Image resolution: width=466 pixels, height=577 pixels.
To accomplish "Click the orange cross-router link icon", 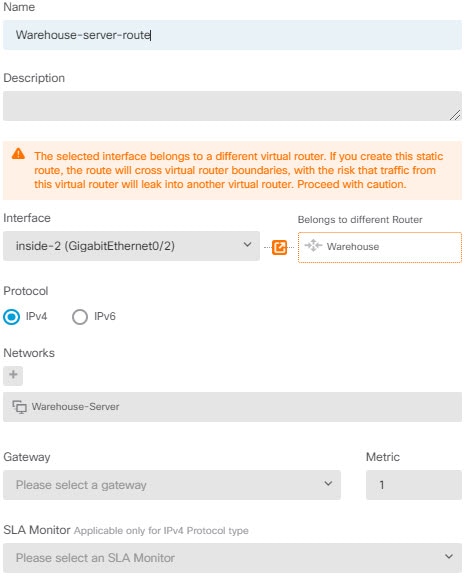I will 279,247.
